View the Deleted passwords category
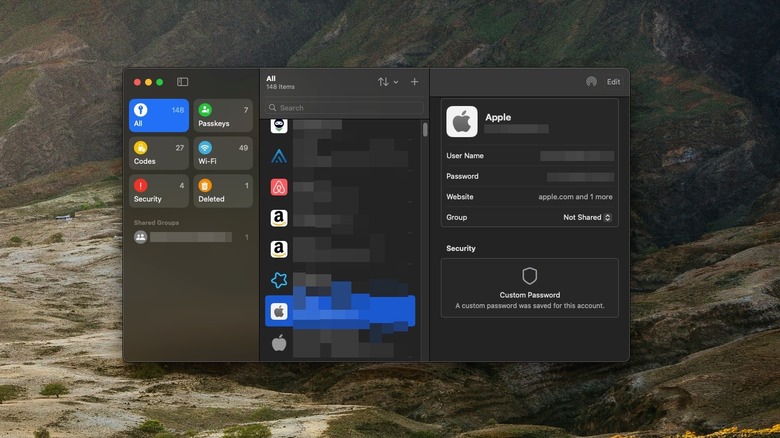The width and height of the screenshot is (780, 438). pyautogui.click(x=223, y=191)
